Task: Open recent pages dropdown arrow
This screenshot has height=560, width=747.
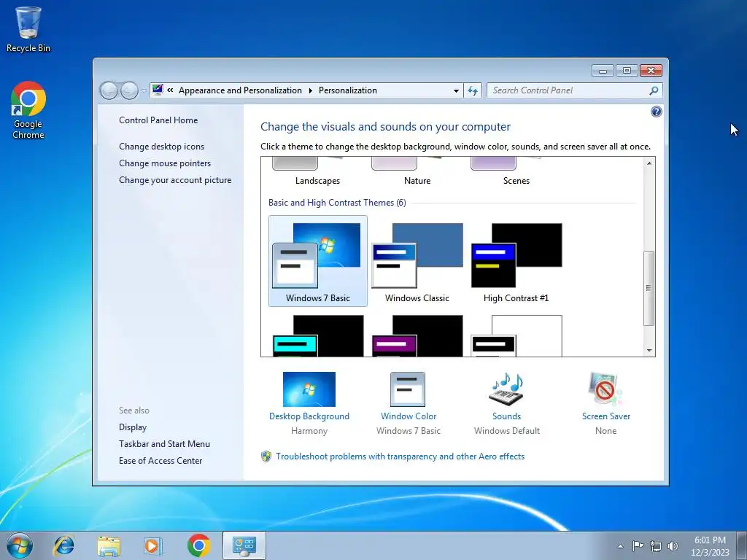Action: (x=144, y=90)
